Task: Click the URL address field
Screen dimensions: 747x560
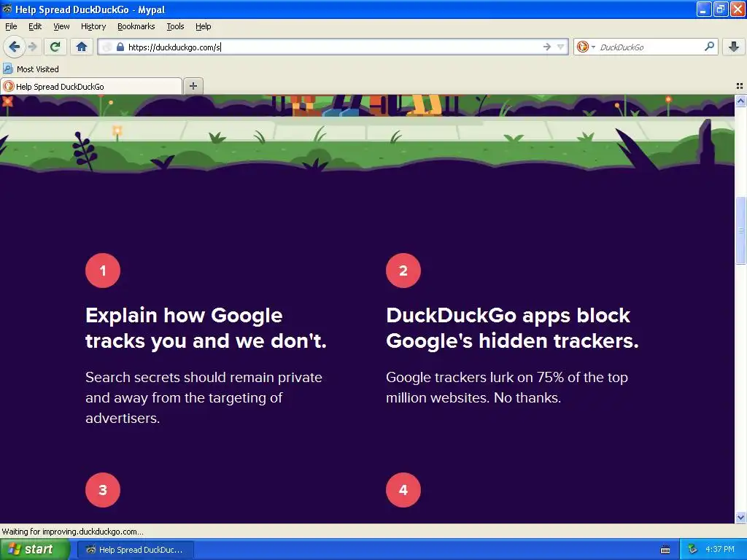Action: [x=333, y=47]
